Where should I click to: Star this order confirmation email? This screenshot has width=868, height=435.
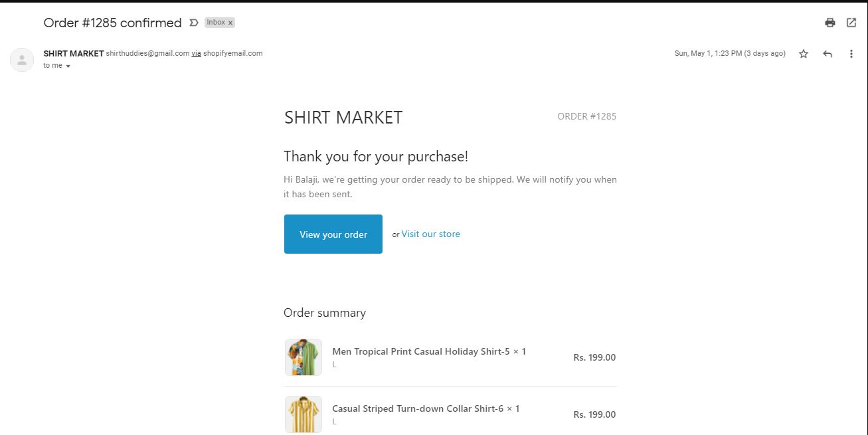click(804, 54)
